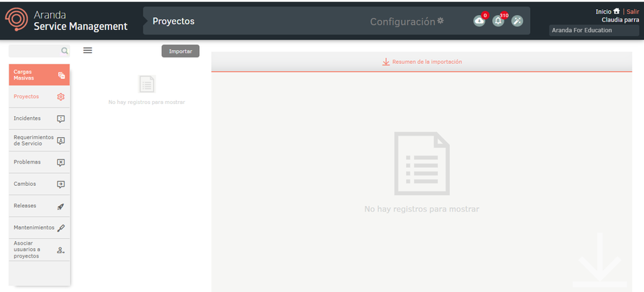Expand the Resumen de la importación panel
This screenshot has height=292, width=644.
[x=421, y=62]
